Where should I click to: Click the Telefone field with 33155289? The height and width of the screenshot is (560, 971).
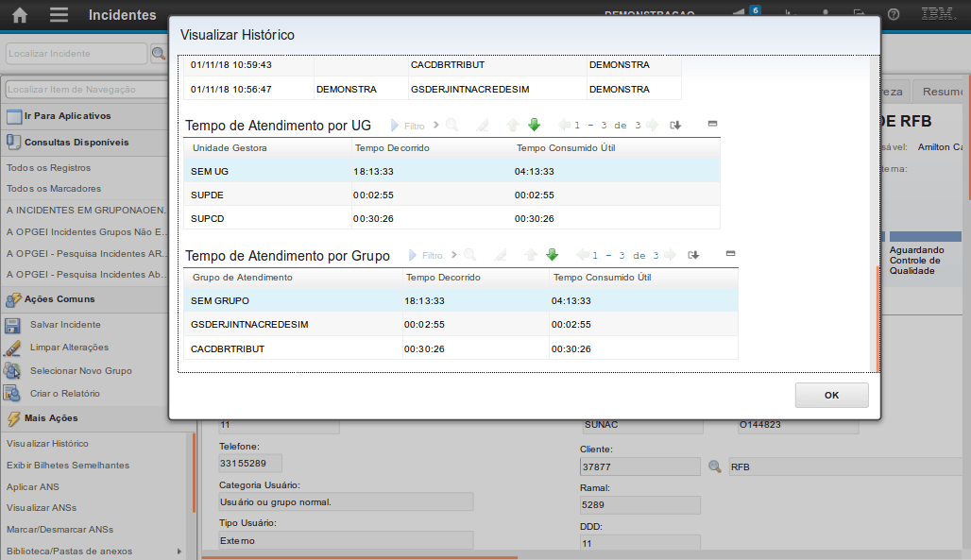250,464
